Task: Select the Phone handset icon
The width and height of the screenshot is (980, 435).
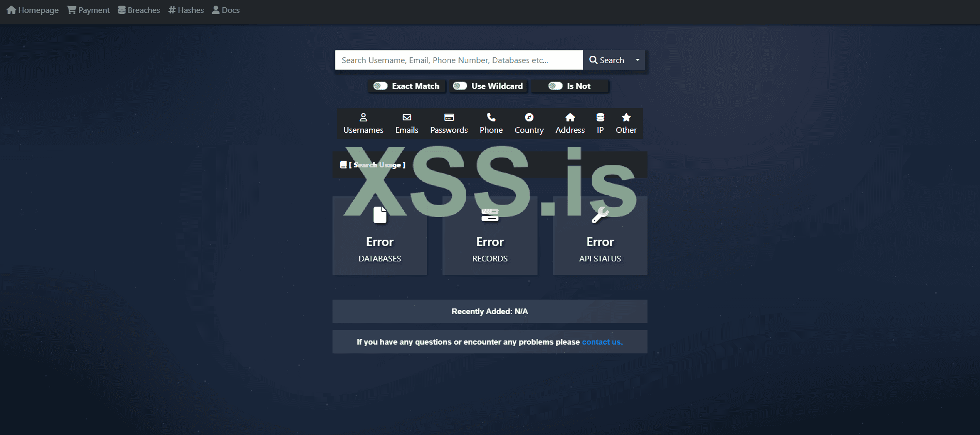Action: pyautogui.click(x=491, y=117)
